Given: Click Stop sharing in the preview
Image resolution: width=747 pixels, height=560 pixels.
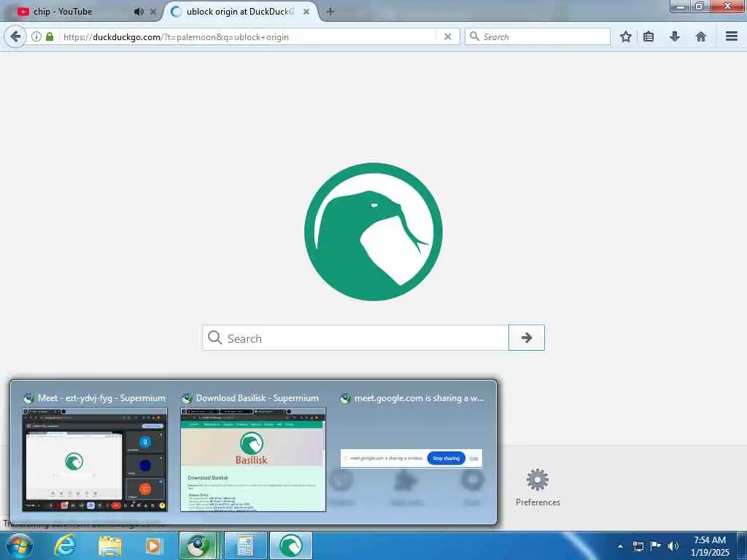Looking at the screenshot, I should (446, 458).
